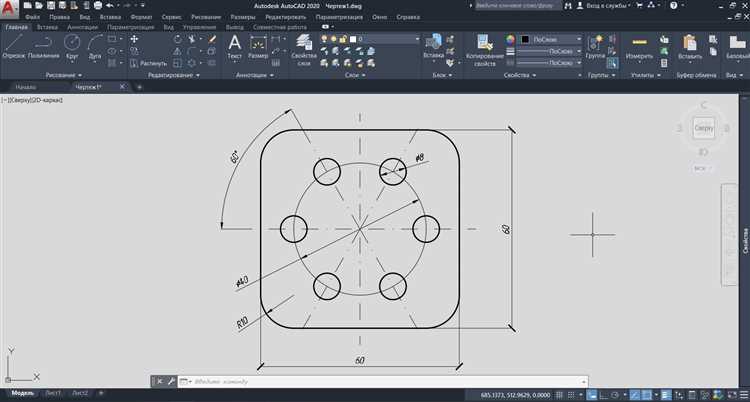Expand the Утилиты panel
The width and height of the screenshot is (750, 402).
[x=644, y=75]
